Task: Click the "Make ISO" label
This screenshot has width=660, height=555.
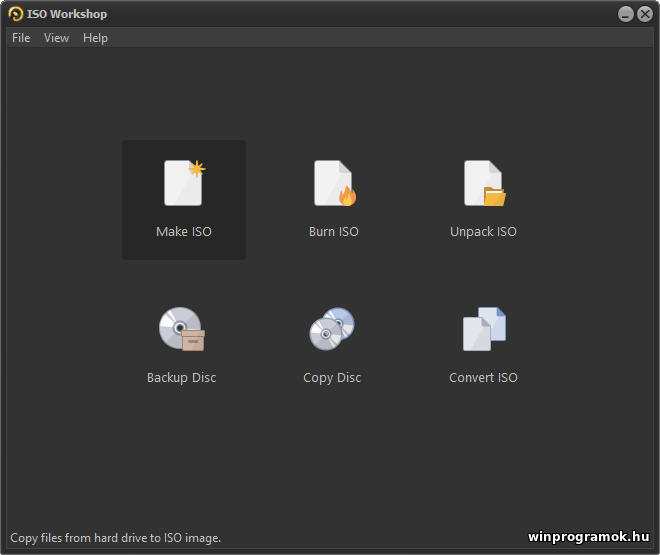Action: click(x=184, y=231)
